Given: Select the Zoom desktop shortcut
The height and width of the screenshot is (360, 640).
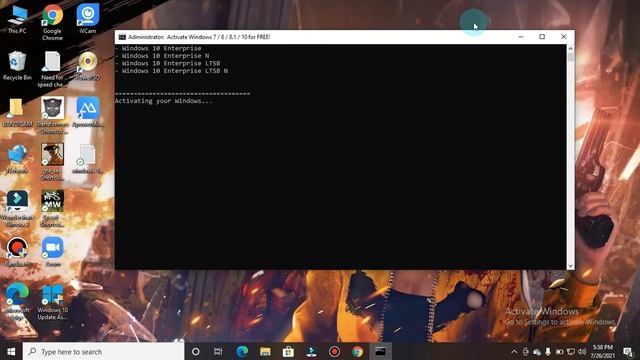Looking at the screenshot, I should (x=53, y=252).
